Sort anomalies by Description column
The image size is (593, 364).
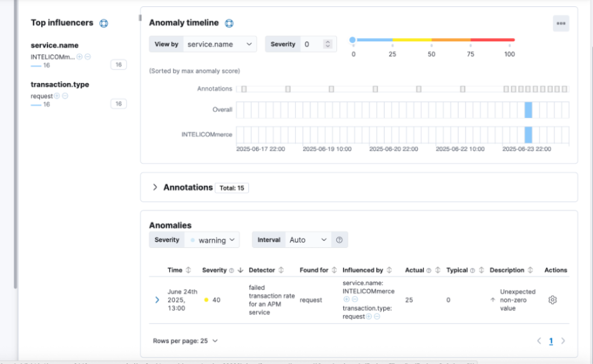point(530,270)
